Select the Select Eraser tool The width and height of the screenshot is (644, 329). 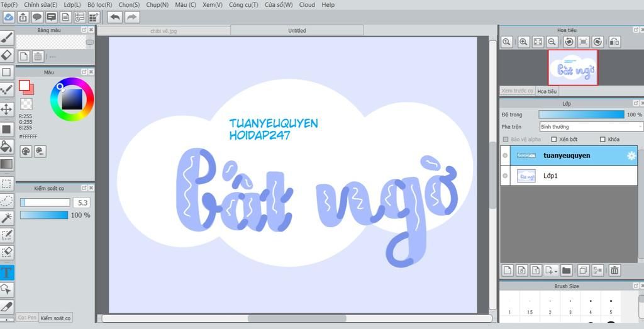coord(6,252)
